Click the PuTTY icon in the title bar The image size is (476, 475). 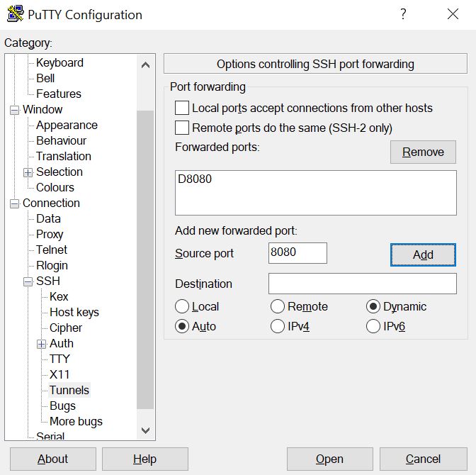(x=15, y=14)
